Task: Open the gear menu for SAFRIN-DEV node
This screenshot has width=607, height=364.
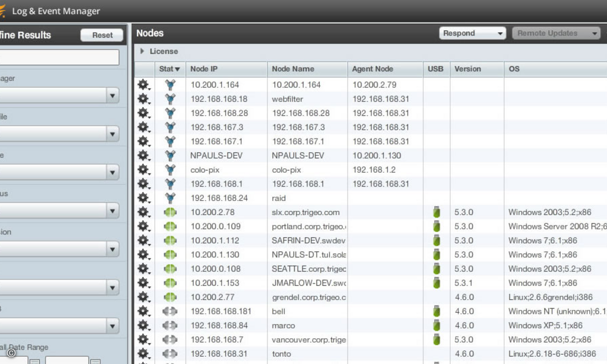Action: click(144, 241)
